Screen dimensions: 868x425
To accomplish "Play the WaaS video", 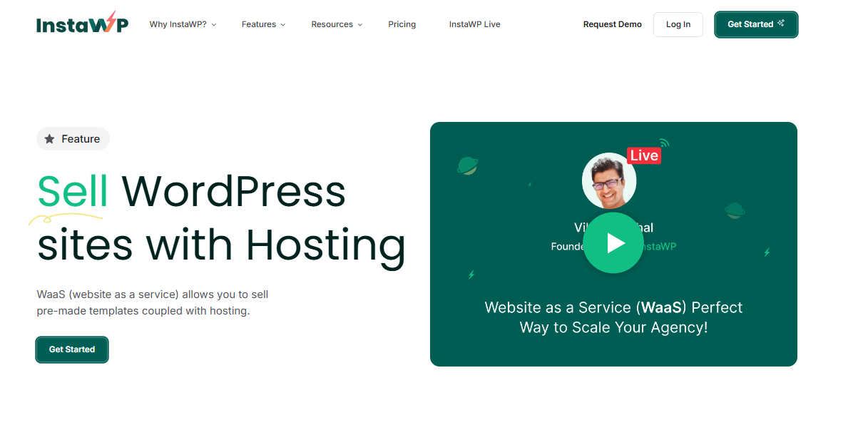I will point(613,243).
